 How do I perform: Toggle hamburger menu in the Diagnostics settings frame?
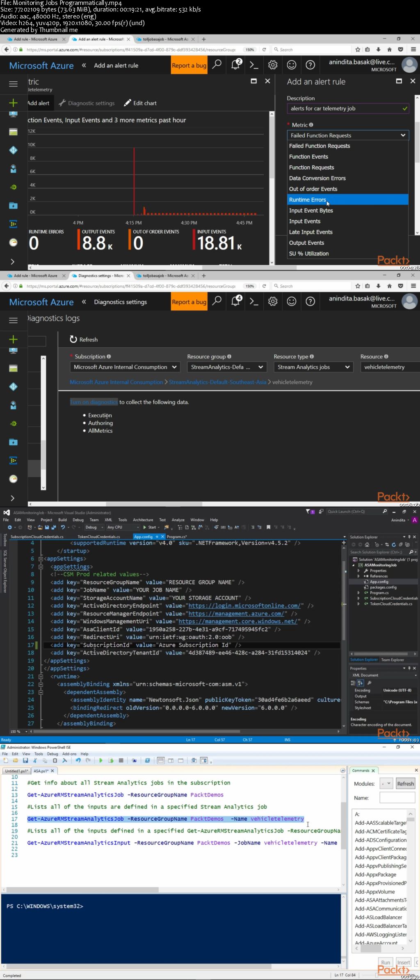coord(14,320)
